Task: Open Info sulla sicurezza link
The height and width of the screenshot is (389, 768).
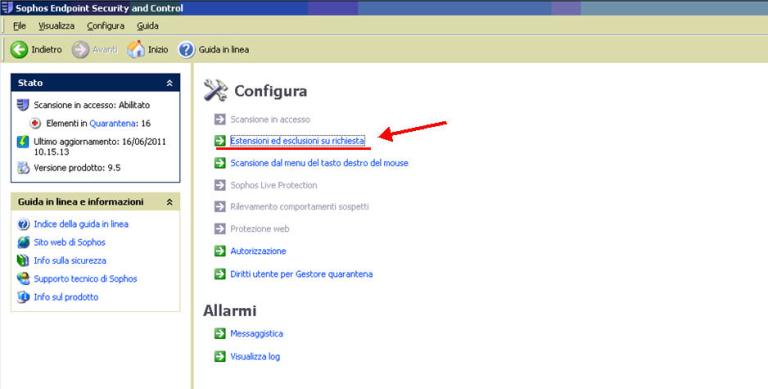Action: coord(70,261)
